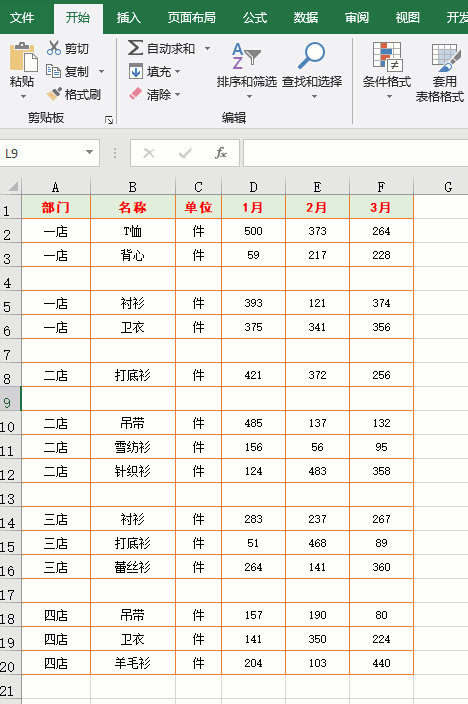Expand Sort and Filter dropdown arrow
Image resolution: width=468 pixels, height=704 pixels.
tap(249, 97)
